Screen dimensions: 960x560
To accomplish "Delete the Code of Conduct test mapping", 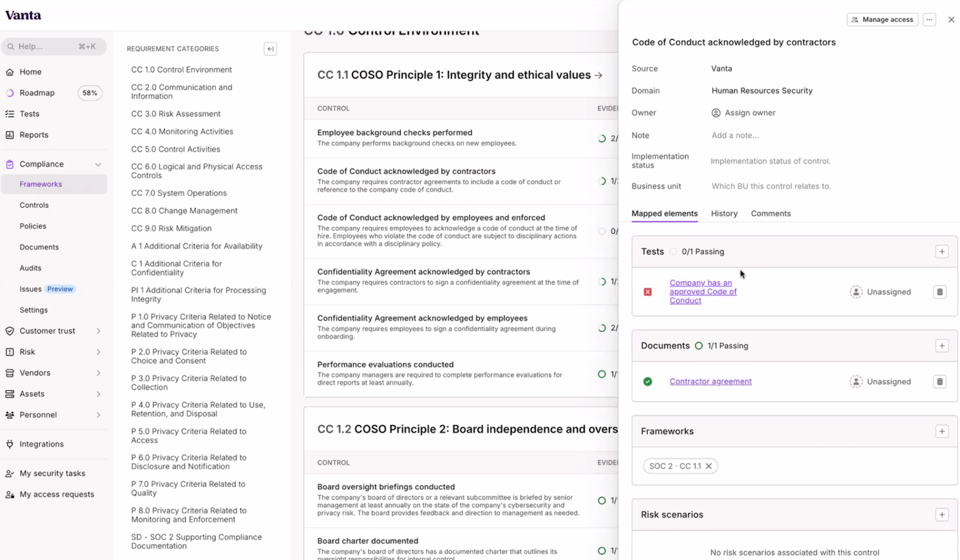I will [940, 292].
